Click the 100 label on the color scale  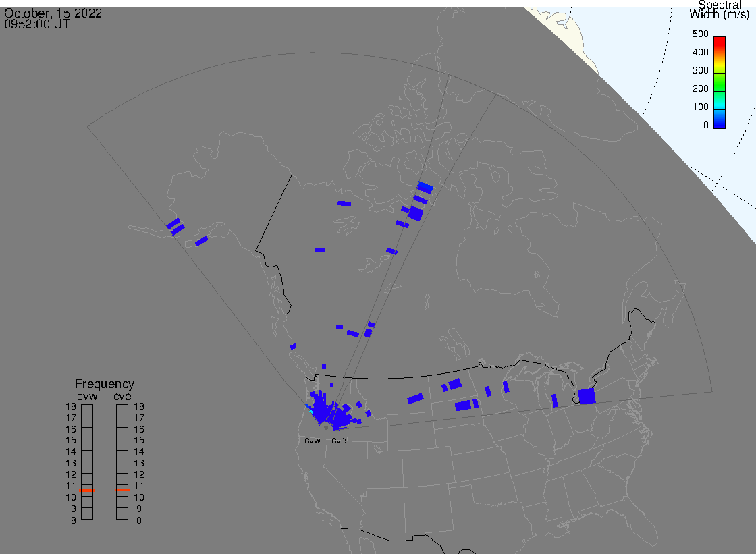tap(700, 107)
